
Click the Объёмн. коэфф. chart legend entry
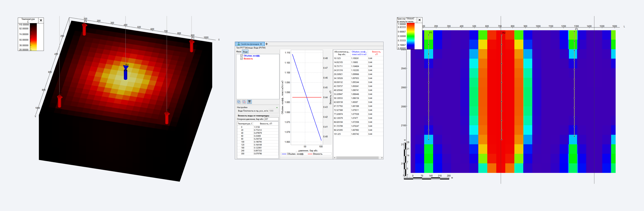(293, 154)
